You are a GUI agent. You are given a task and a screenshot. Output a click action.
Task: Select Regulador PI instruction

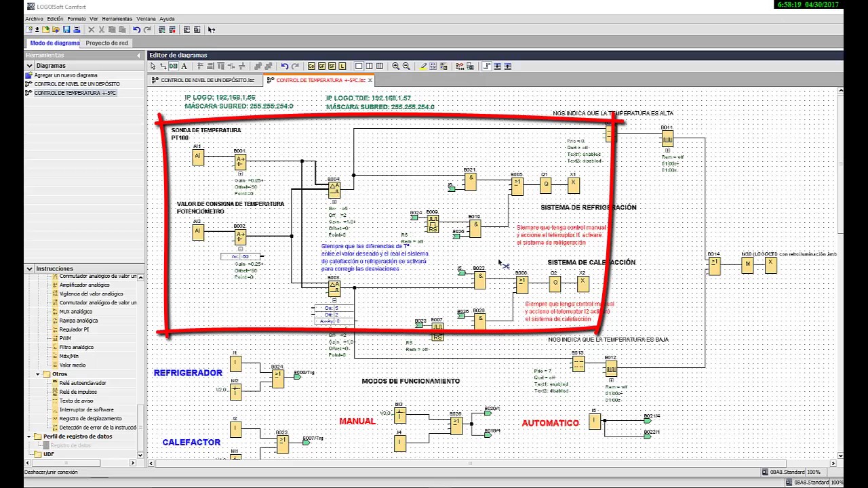74,329
